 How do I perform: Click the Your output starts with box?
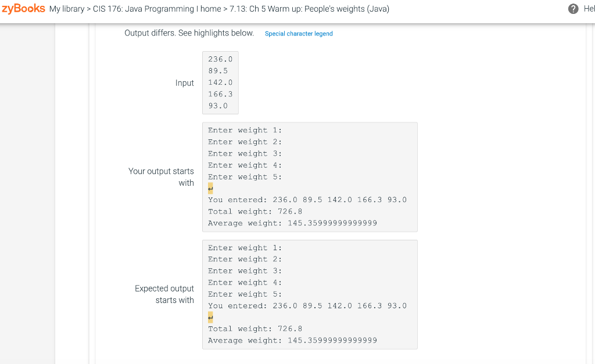(x=309, y=176)
